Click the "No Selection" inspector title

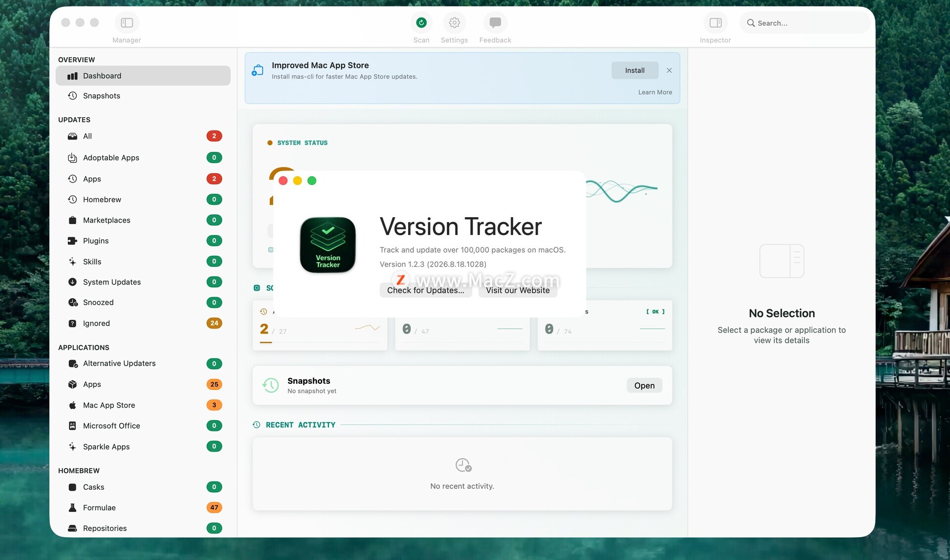click(x=782, y=314)
